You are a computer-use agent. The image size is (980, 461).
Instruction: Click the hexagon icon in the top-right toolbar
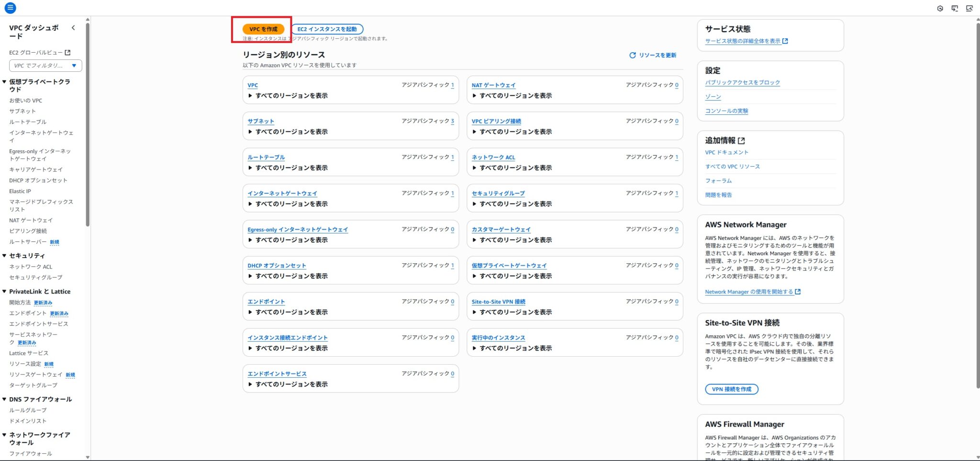(x=940, y=8)
